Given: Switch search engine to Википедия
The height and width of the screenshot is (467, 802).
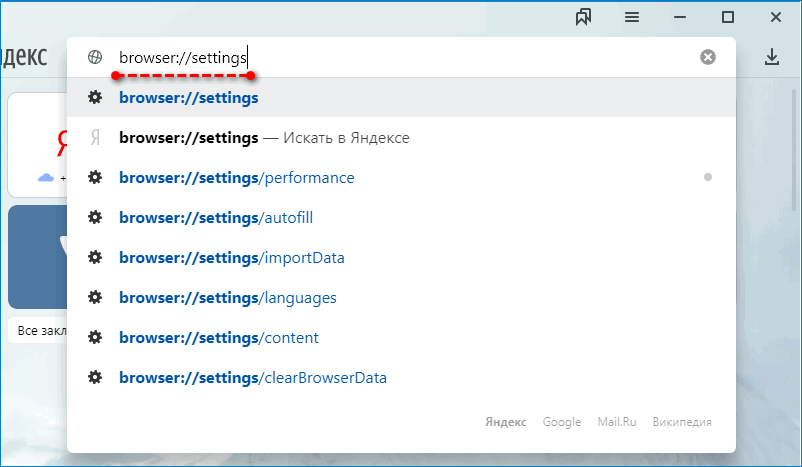Looking at the screenshot, I should (682, 422).
